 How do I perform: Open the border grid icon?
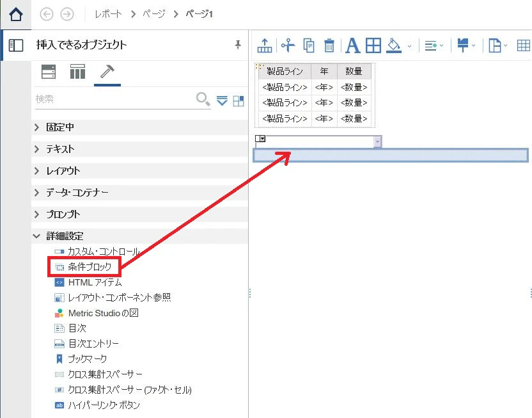tap(373, 45)
